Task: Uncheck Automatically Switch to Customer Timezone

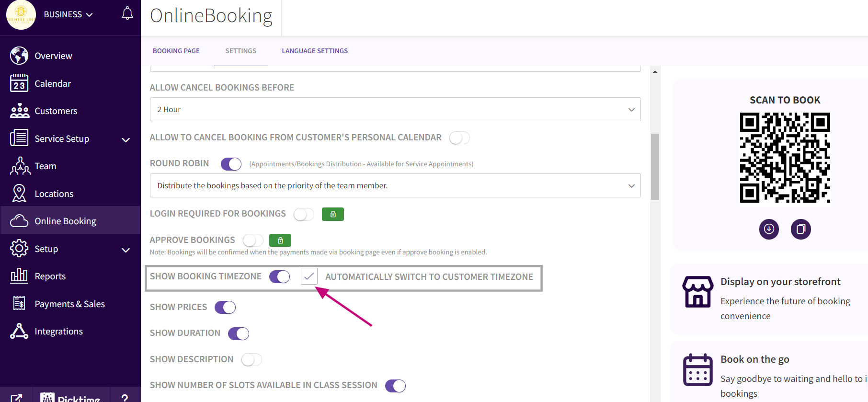Action: pos(309,276)
